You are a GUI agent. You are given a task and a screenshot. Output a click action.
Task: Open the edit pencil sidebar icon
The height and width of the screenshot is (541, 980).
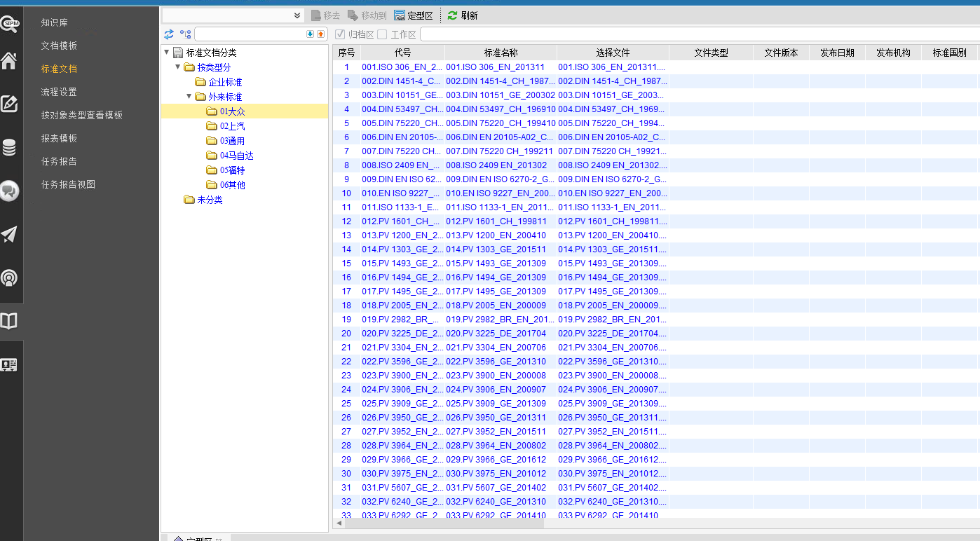9,104
